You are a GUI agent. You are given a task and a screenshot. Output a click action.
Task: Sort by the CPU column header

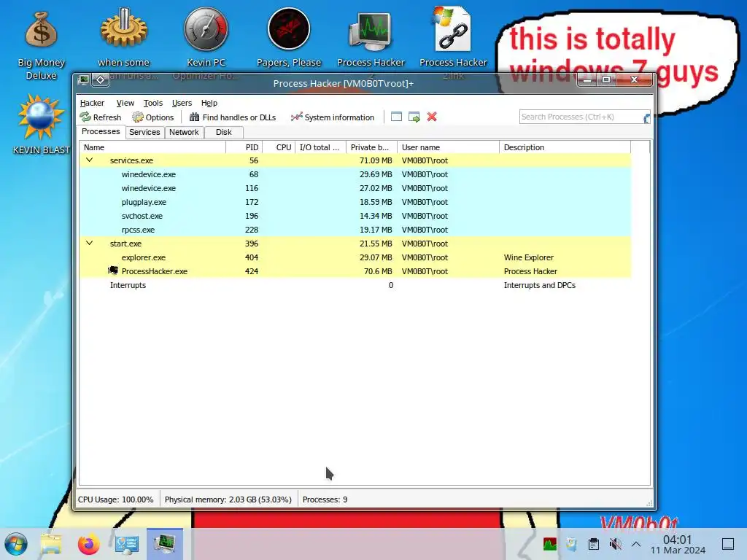pos(279,147)
